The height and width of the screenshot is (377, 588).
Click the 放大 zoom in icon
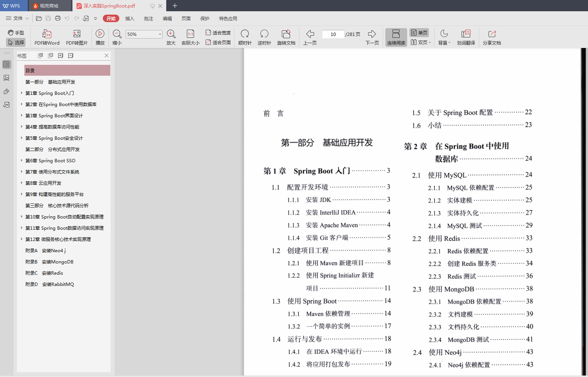(x=171, y=37)
